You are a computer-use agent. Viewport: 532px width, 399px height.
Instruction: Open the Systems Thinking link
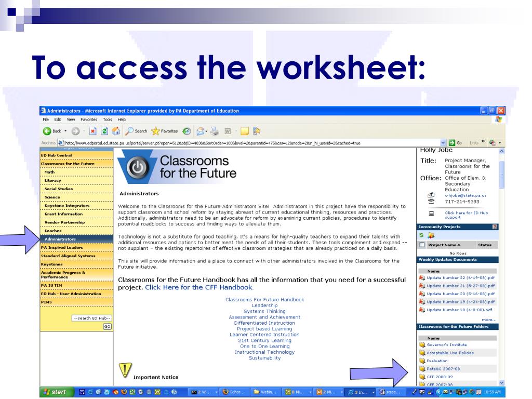(264, 311)
